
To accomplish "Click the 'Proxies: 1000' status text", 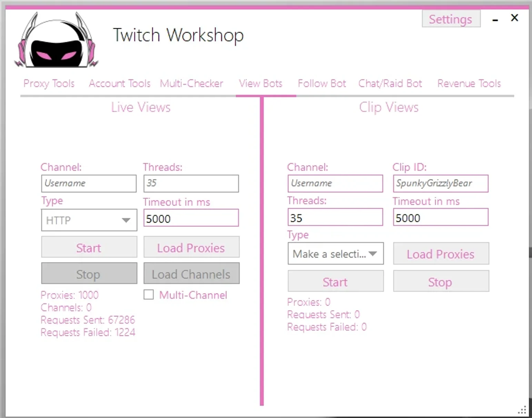I will tap(70, 295).
